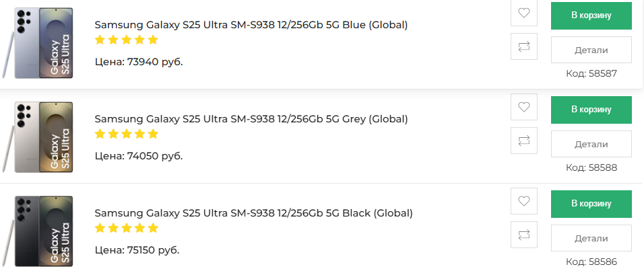
Task: Click compare arrows for Grey S25 Ultra
Action: pos(524,141)
